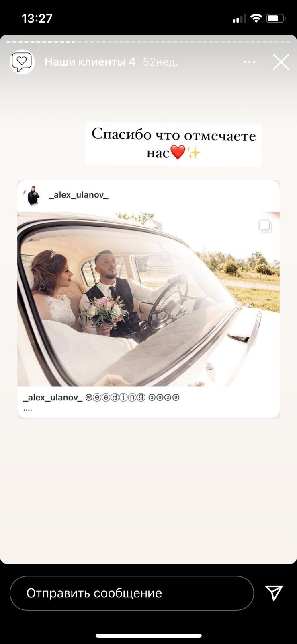Open the _alex_ulanov_ profile avatar
297x644 pixels.
click(33, 196)
